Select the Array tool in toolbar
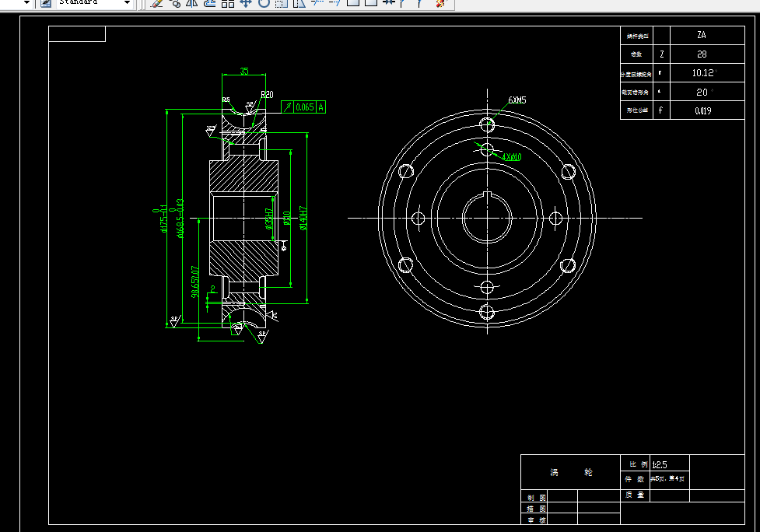Image resolution: width=760 pixels, height=532 pixels. (x=227, y=3)
